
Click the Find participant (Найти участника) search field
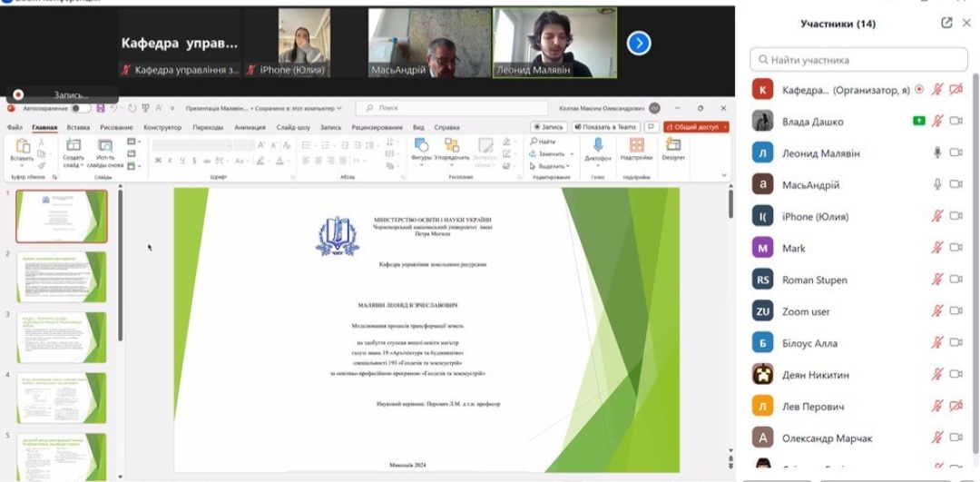pos(858,60)
